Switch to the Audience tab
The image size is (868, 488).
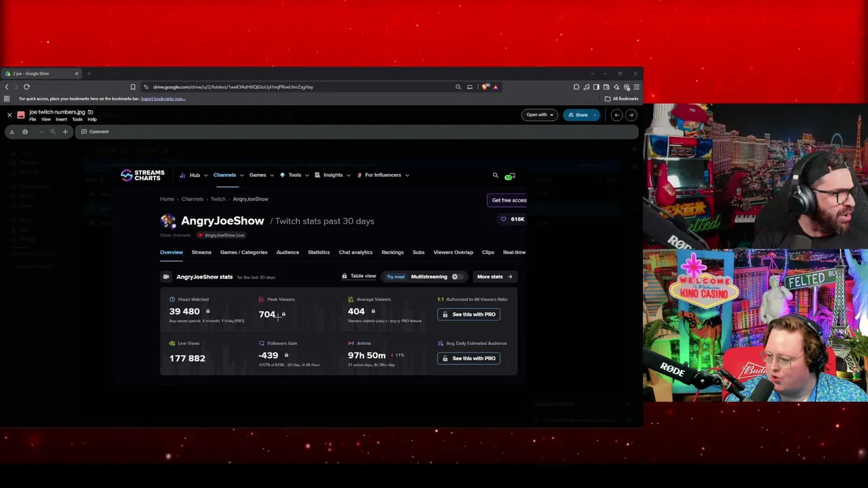(288, 252)
